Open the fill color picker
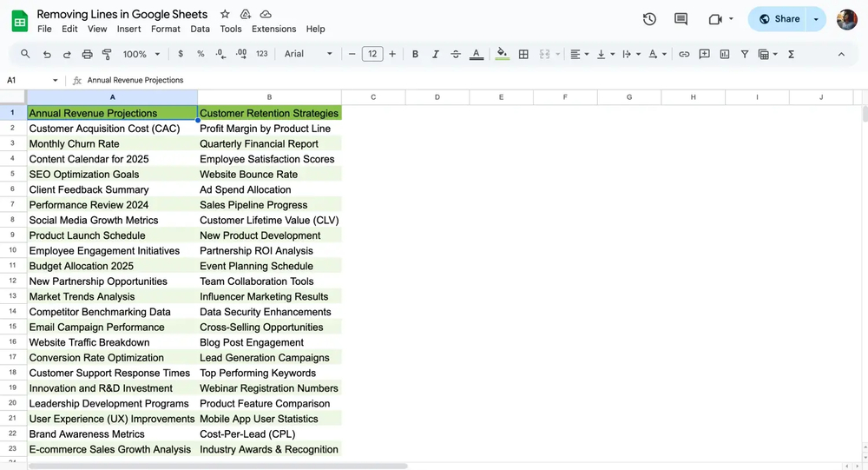 502,54
